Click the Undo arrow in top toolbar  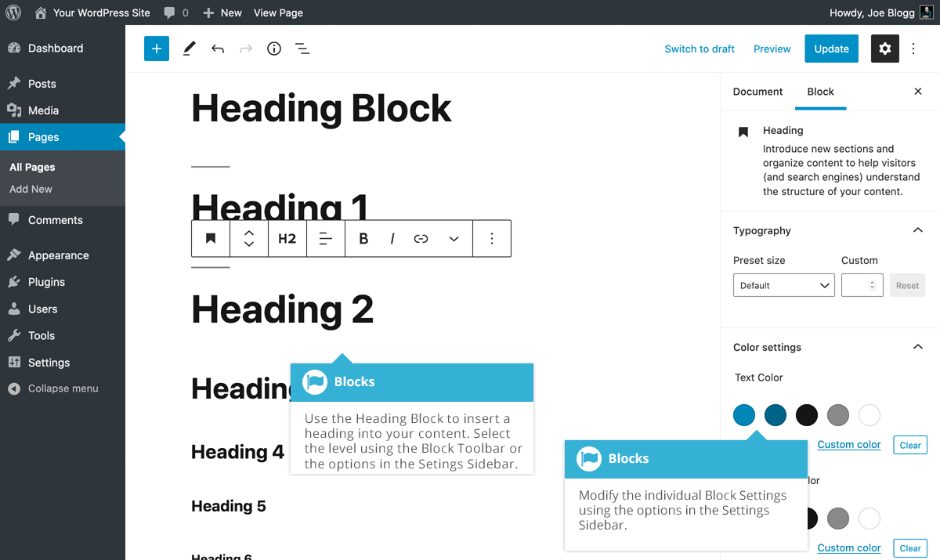coord(218,49)
